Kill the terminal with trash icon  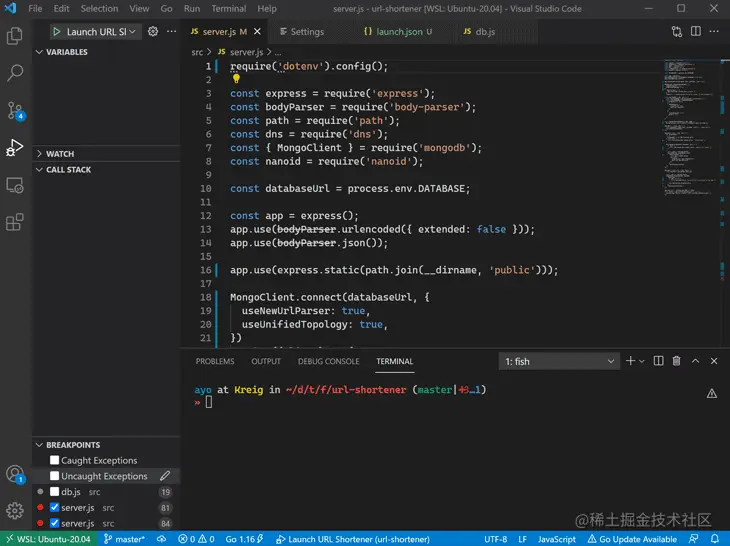click(676, 361)
